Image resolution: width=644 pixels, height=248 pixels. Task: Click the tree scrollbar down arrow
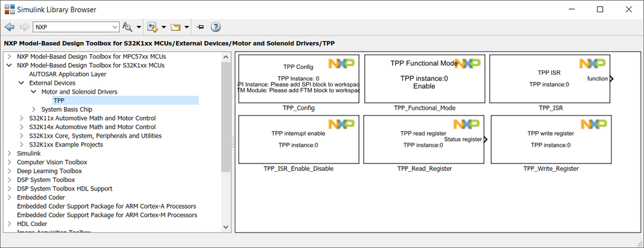[x=226, y=227]
